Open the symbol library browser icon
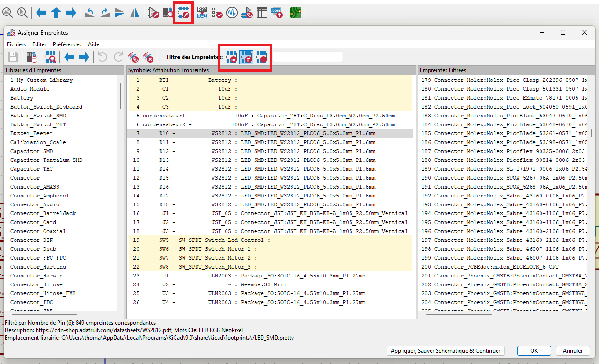The image size is (599, 364). click(x=168, y=13)
